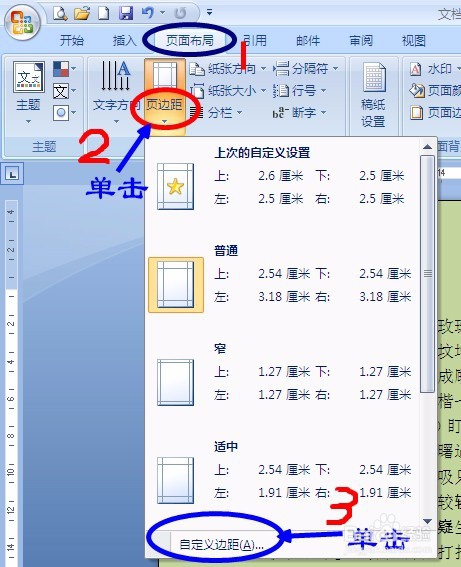
Task: Click the vertical ruler
Action: (x=11, y=383)
